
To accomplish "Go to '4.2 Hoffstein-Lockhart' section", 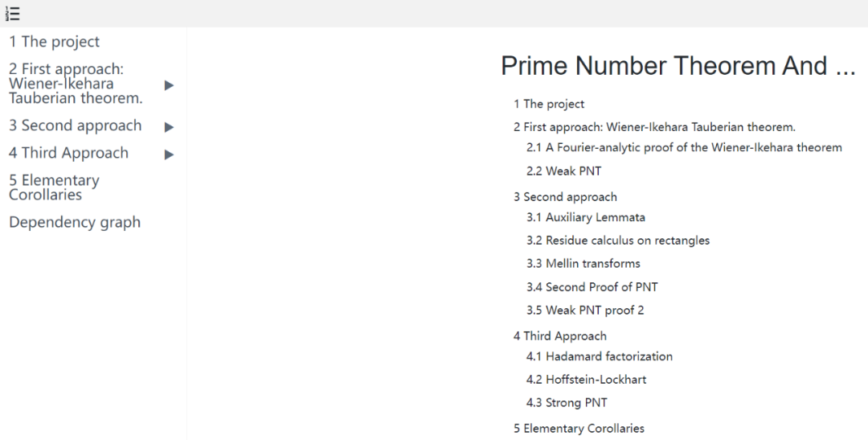I will 586,380.
